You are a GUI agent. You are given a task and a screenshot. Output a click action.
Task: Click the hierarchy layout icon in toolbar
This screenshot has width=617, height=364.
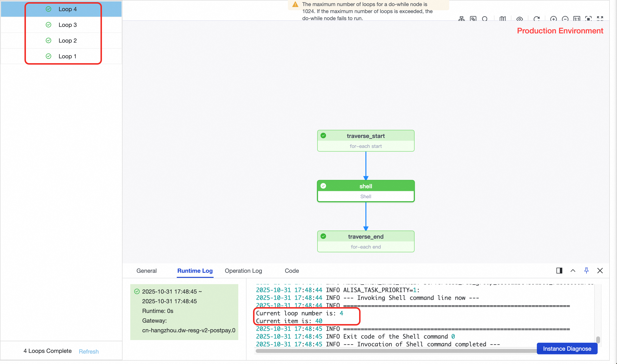pos(461,19)
